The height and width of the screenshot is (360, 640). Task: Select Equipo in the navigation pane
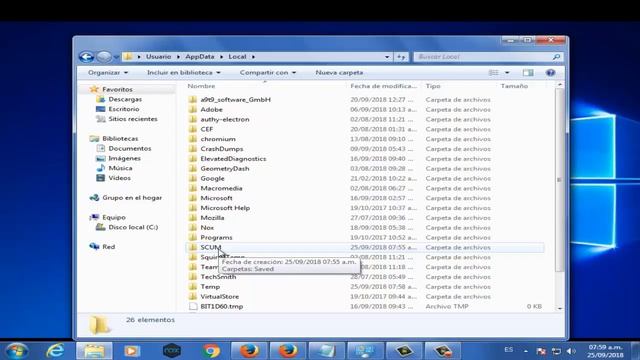coord(114,217)
